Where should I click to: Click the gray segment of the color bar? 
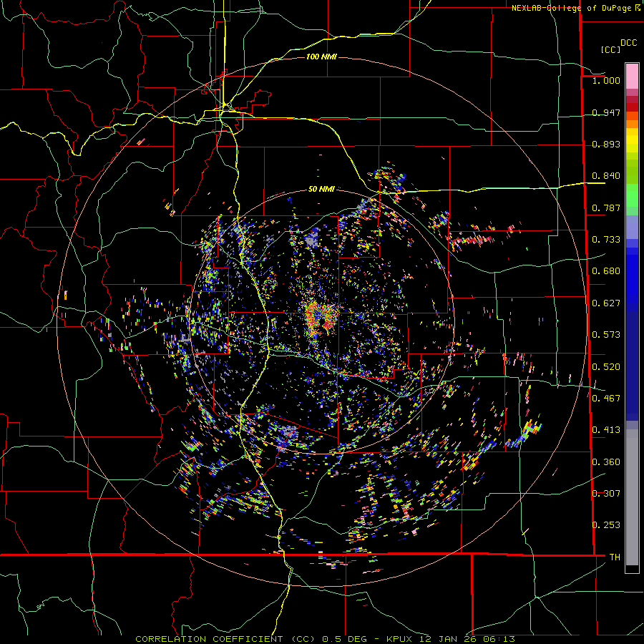(x=632, y=497)
